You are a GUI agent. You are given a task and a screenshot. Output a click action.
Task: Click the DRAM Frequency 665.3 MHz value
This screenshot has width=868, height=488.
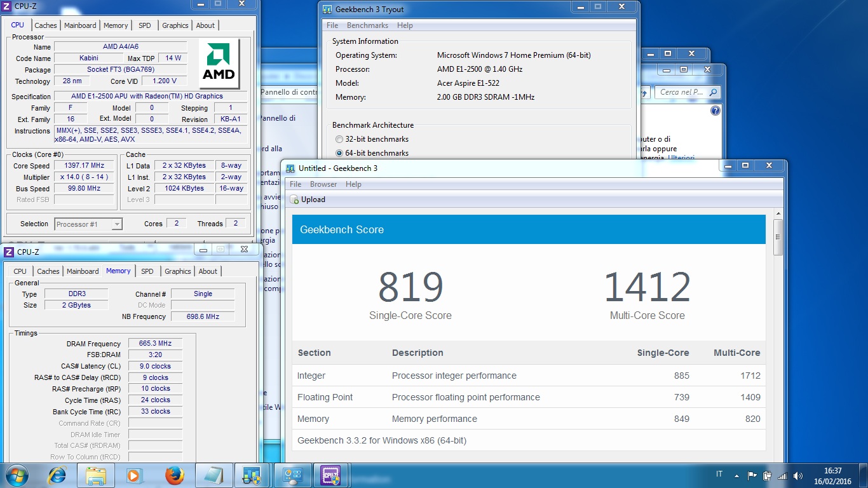[155, 343]
